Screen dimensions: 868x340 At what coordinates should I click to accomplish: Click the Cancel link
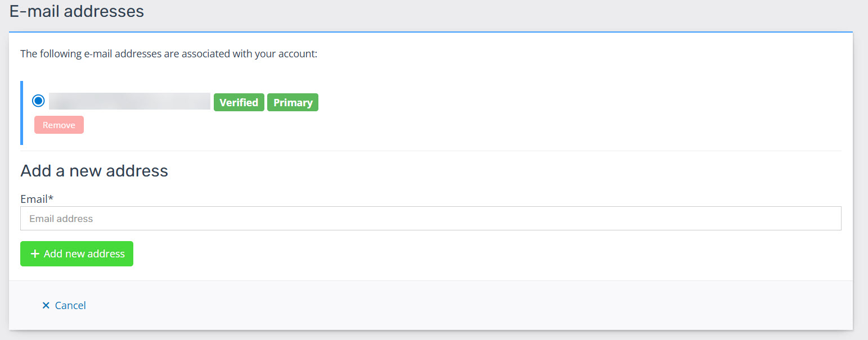[x=70, y=305]
